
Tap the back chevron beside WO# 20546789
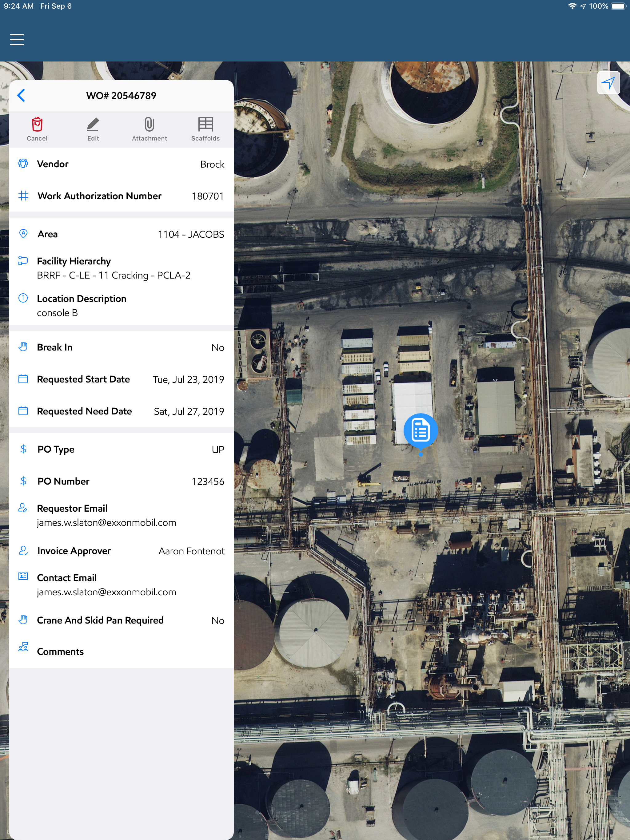(22, 95)
